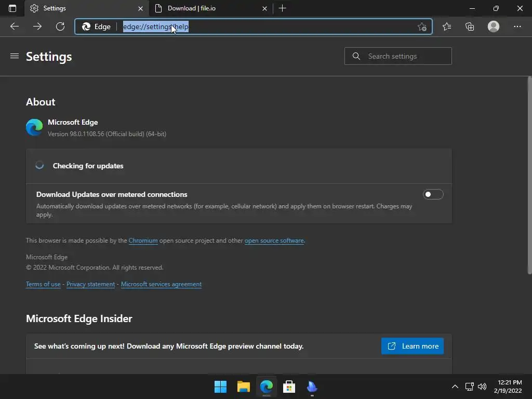This screenshot has width=532, height=399.
Task: Switch to the Download | file.io tab
Action: tap(210, 8)
